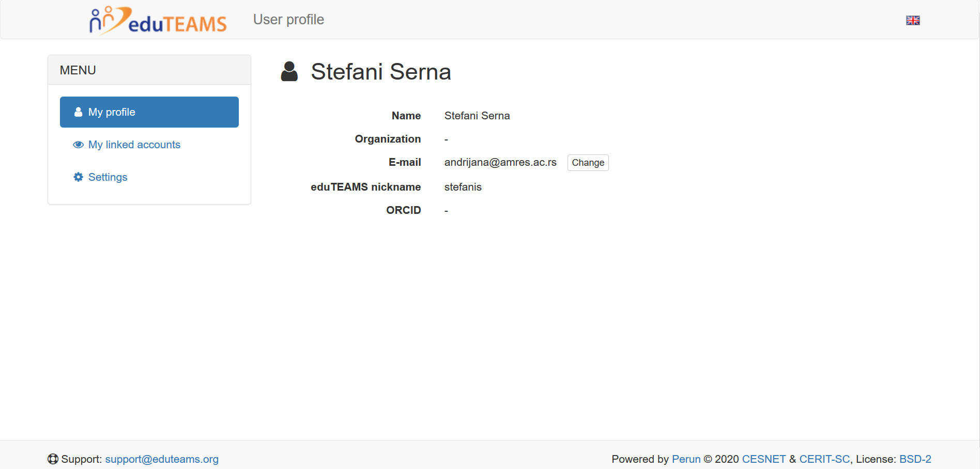Open the CESNET link
The height and width of the screenshot is (469, 980).
(x=763, y=459)
